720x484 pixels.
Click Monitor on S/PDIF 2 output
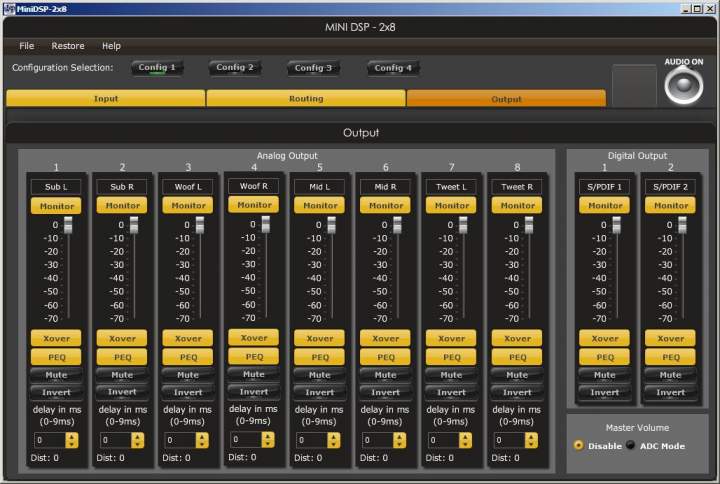click(670, 206)
